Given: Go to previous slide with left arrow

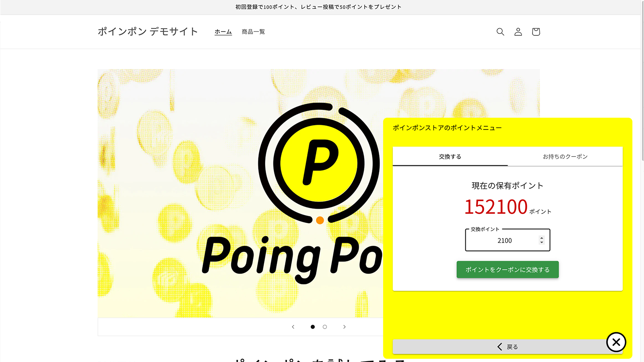Looking at the screenshot, I should tap(293, 327).
